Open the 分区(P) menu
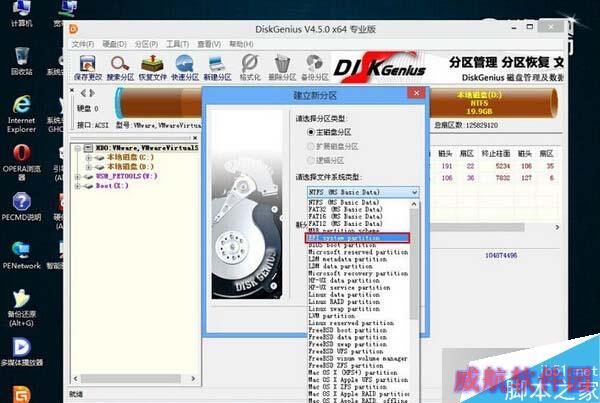Viewport: 600px width, 403px height. pos(146,44)
